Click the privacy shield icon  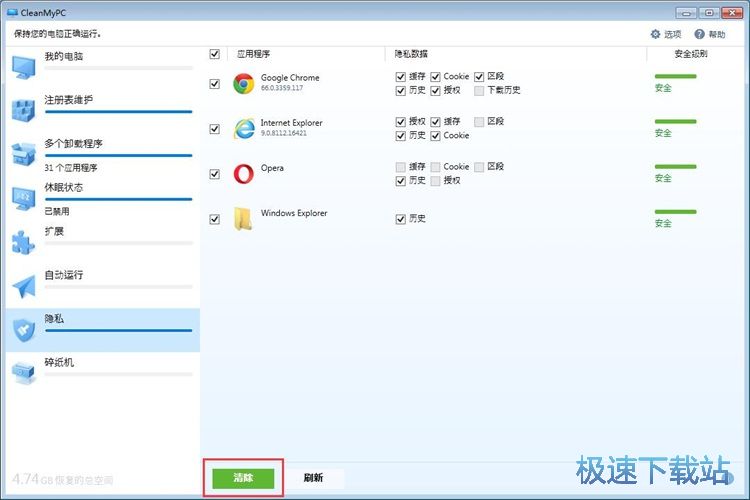(24, 330)
